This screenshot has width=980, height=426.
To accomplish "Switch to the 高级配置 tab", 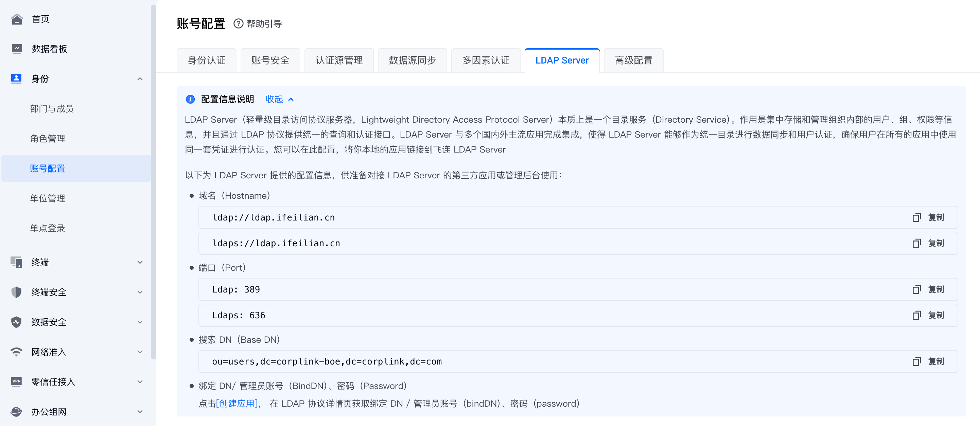I will [x=633, y=60].
